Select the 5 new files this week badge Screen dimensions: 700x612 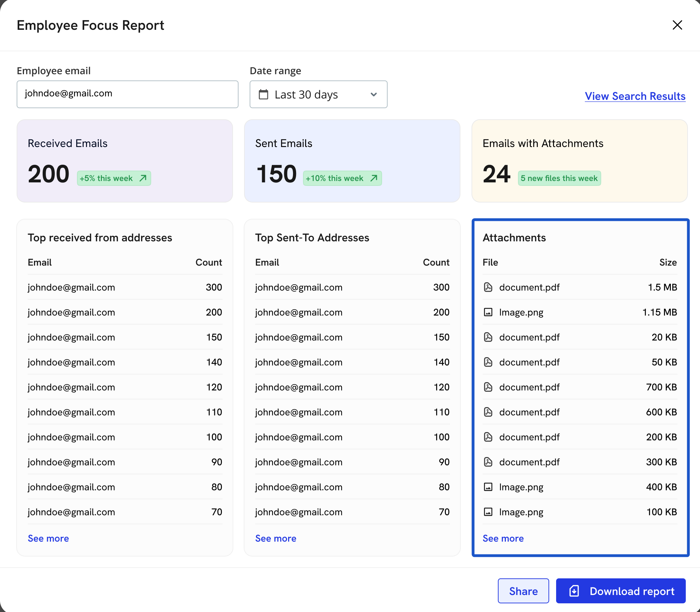click(559, 178)
